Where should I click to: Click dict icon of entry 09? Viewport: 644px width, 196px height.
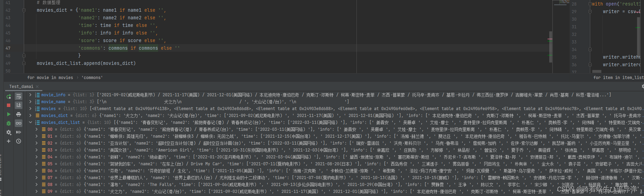point(44,192)
